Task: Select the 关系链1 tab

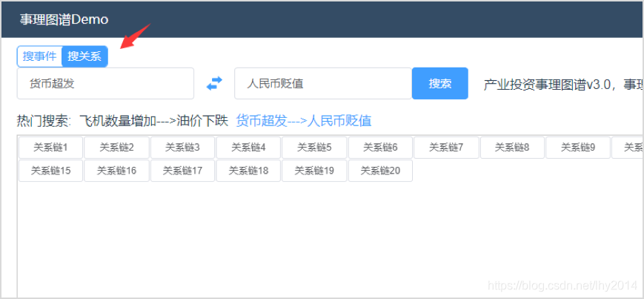Action: (x=50, y=148)
